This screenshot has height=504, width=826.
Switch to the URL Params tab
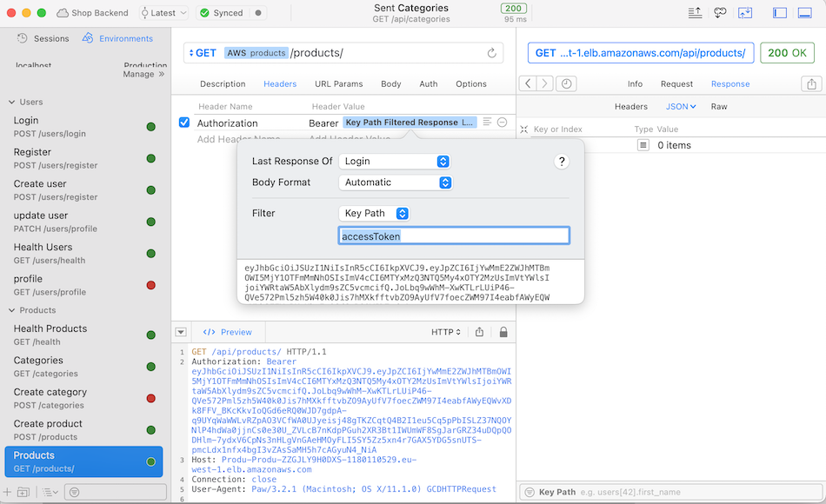339,84
